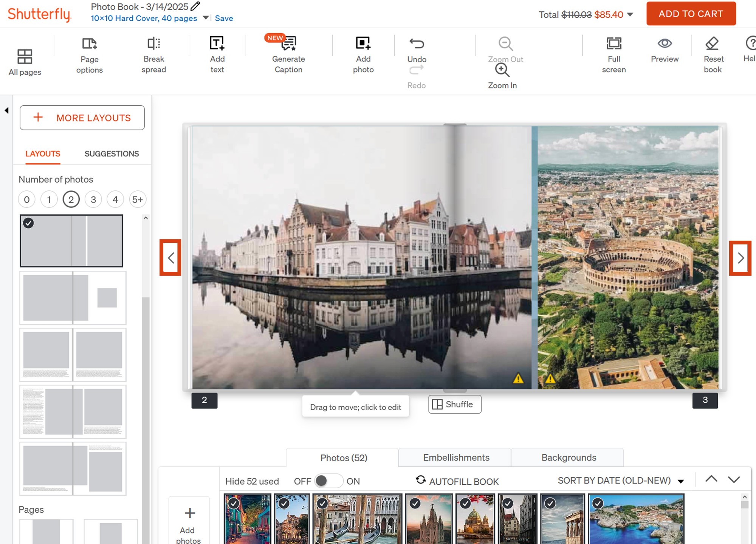Screen dimensions: 756x544
Task: Open the Sort By Date dropdown
Action: (x=621, y=481)
